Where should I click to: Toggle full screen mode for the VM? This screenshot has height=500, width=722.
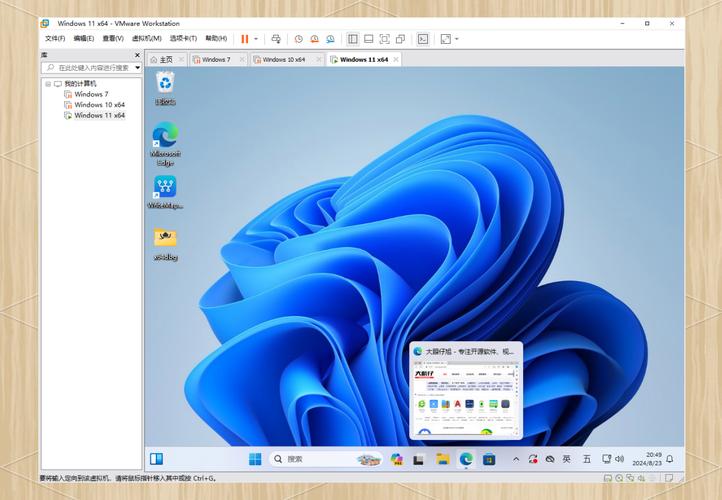point(384,39)
